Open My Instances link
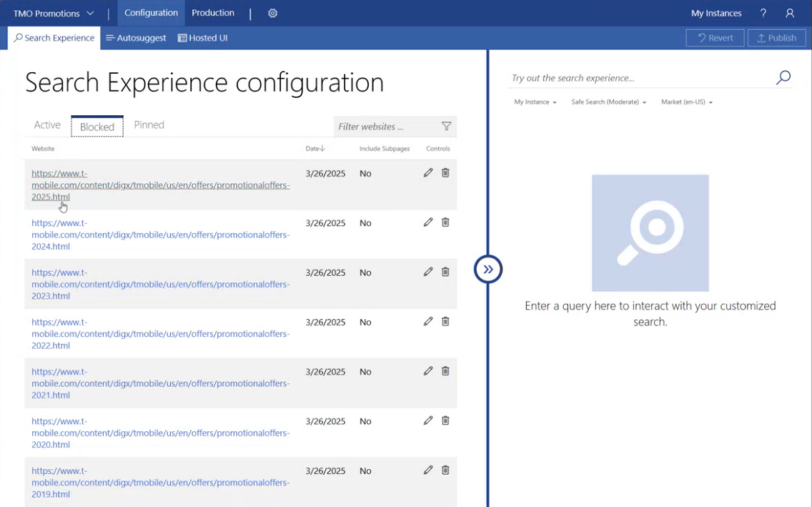The height and width of the screenshot is (507, 812). coord(716,14)
